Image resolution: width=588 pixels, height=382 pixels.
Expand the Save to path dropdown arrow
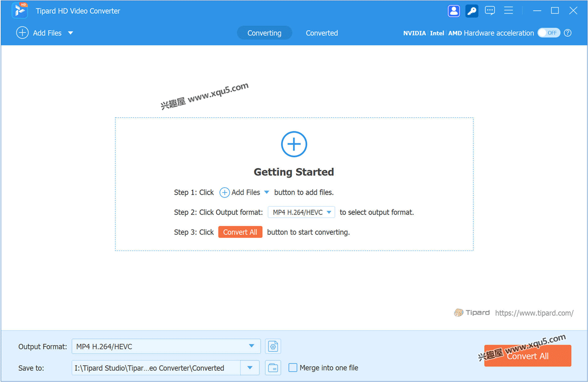click(250, 368)
